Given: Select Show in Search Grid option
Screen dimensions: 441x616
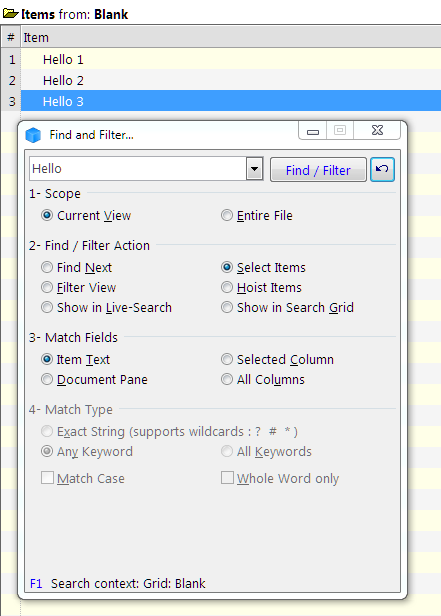Looking at the screenshot, I should [287, 307].
